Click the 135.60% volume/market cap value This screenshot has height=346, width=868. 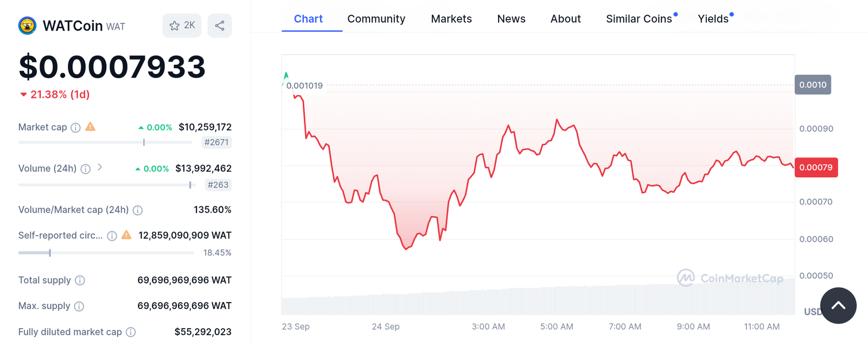click(x=213, y=210)
